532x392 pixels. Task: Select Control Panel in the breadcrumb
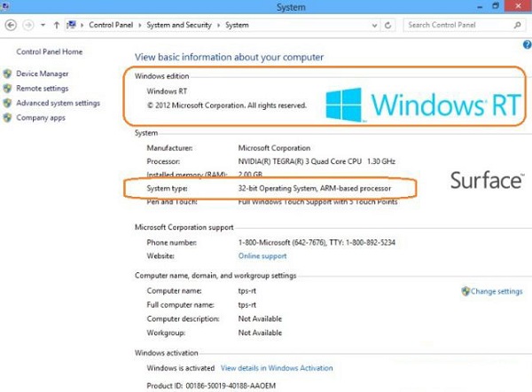[111, 25]
